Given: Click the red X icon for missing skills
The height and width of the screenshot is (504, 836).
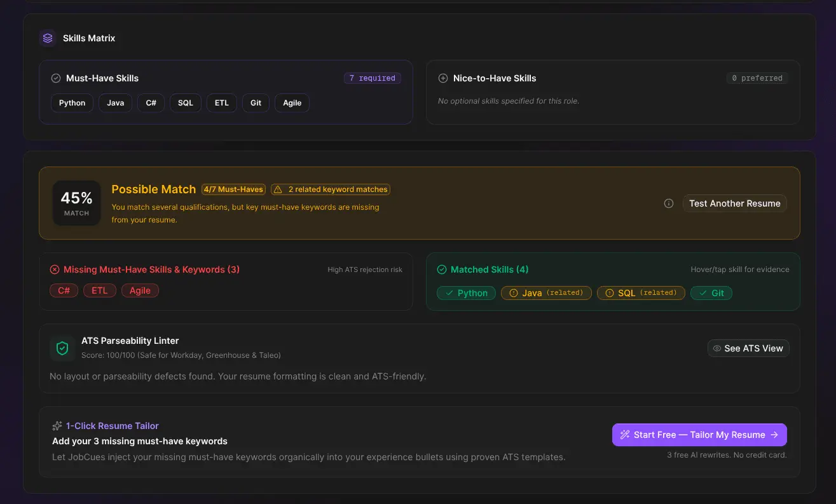Looking at the screenshot, I should (55, 269).
